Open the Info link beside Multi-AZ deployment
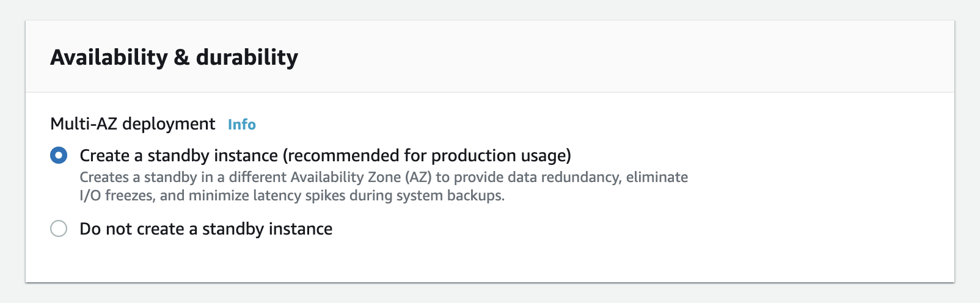 (242, 125)
